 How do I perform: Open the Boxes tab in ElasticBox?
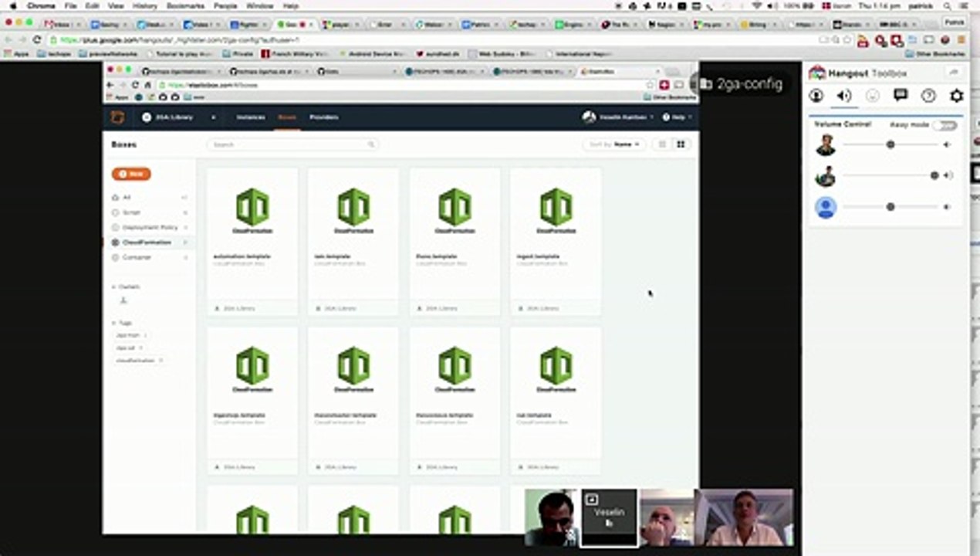click(x=287, y=117)
